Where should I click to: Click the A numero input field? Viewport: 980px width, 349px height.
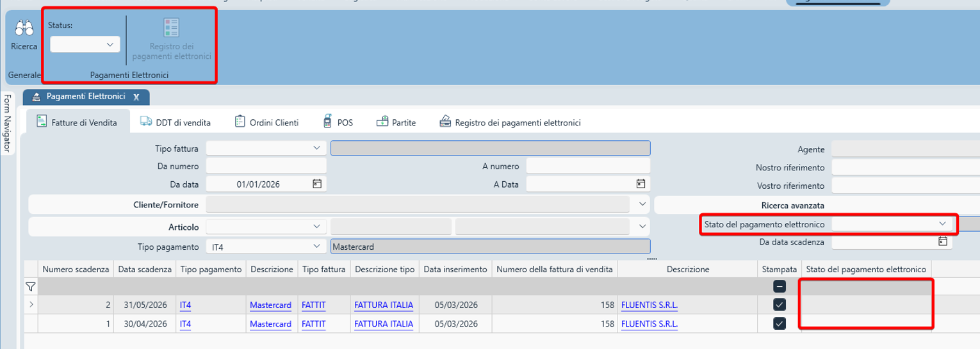click(588, 166)
